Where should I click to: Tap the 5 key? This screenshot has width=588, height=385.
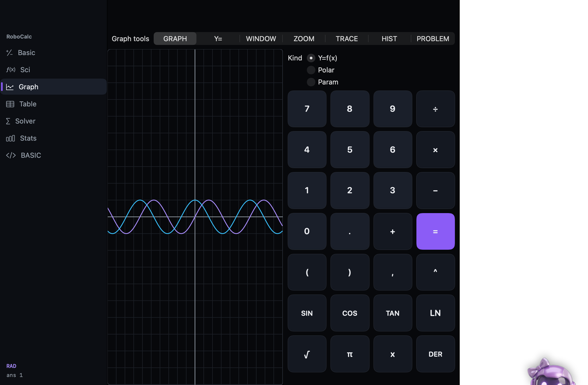pyautogui.click(x=350, y=150)
